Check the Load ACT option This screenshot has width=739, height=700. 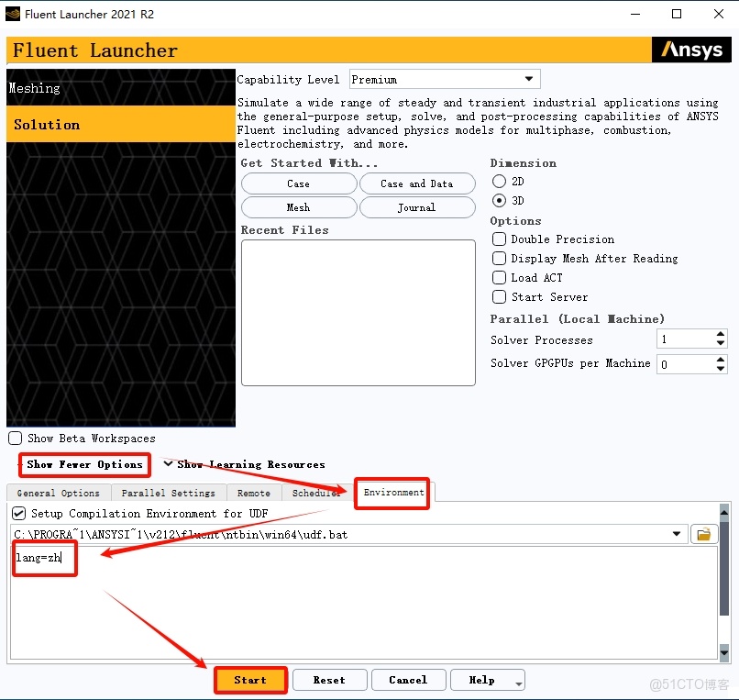[499, 277]
